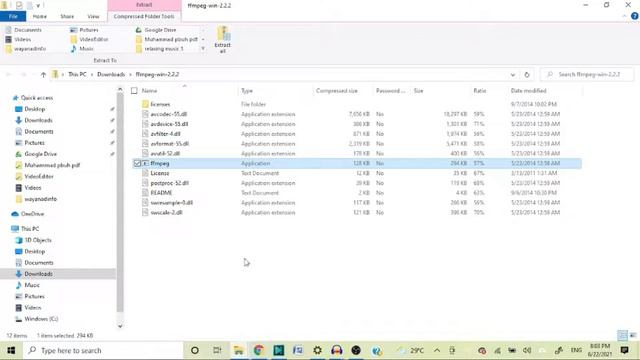This screenshot has width=640, height=360.
Task: Toggle the select-all checkbox in header
Action: 134,91
